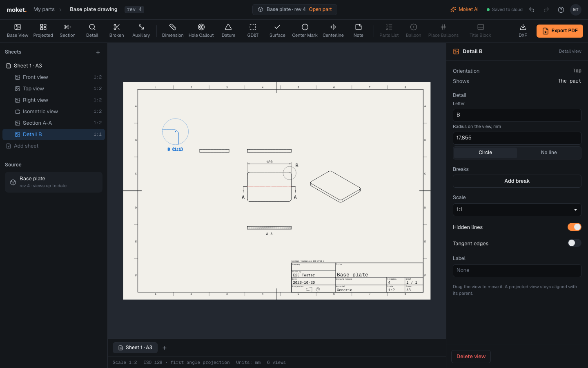Turn off the Hidden lines toggle
This screenshot has height=368, width=588.
(574, 227)
